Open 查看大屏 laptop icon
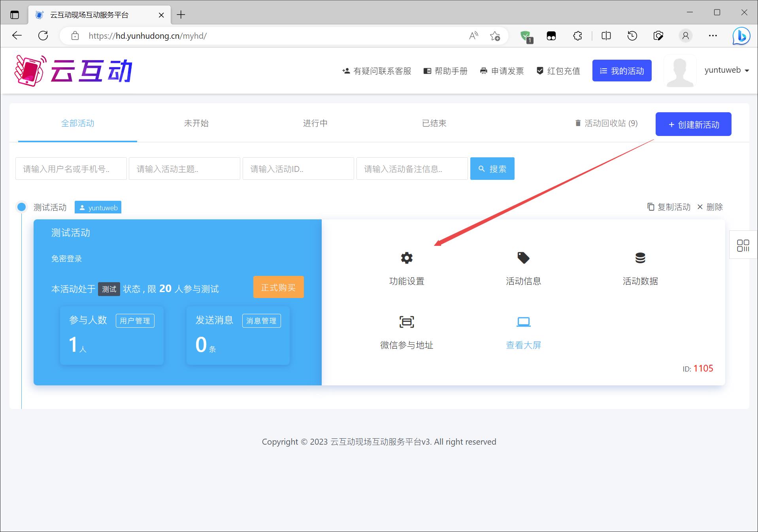This screenshot has height=532, width=758. [x=523, y=322]
